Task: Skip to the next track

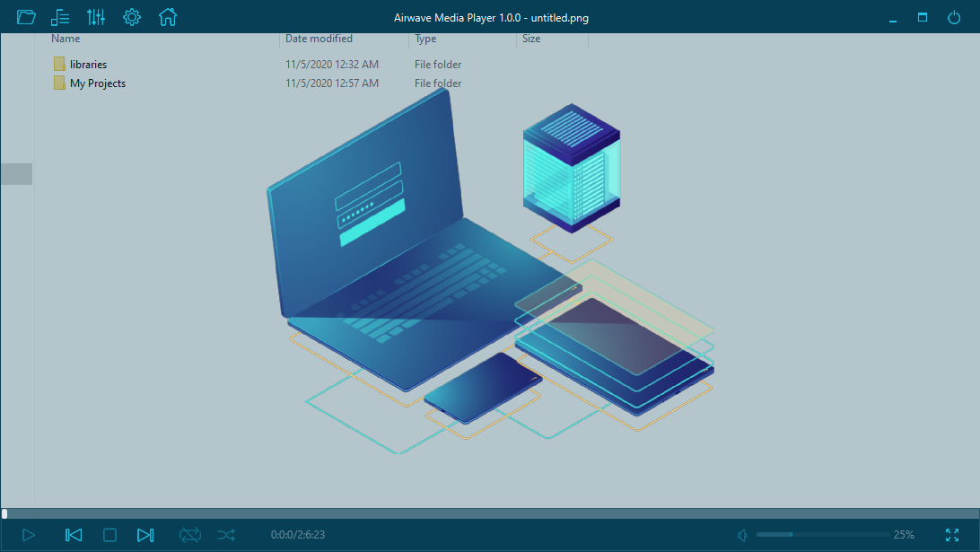Action: pos(145,535)
